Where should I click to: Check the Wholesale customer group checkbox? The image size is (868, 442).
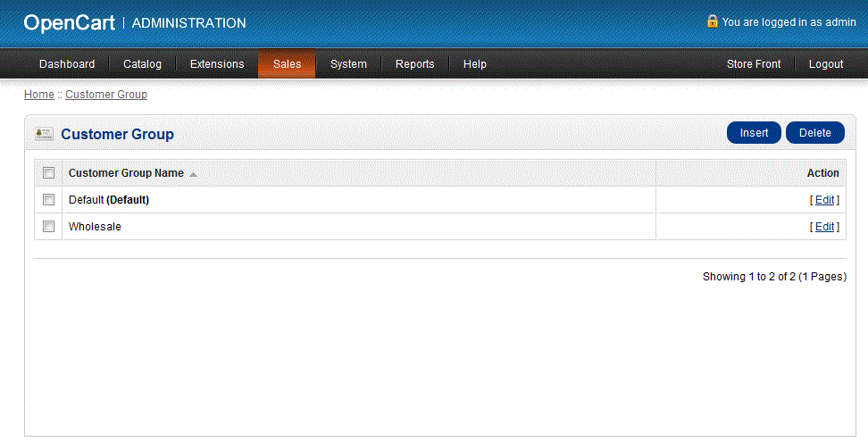pos(49,227)
